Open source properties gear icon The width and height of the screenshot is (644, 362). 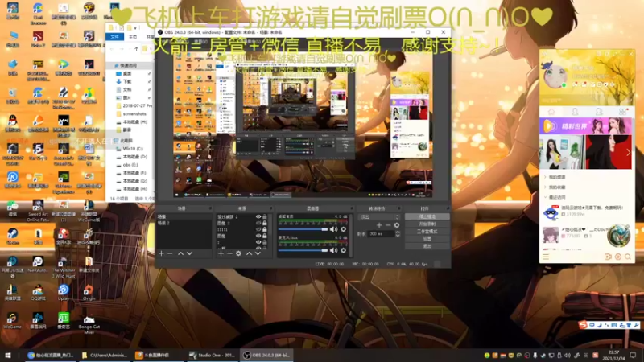pos(238,253)
